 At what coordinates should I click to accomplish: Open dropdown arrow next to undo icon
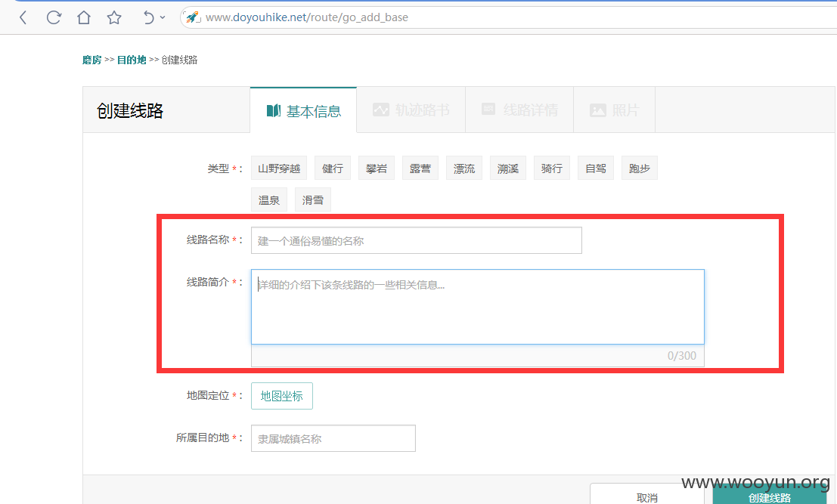(163, 17)
